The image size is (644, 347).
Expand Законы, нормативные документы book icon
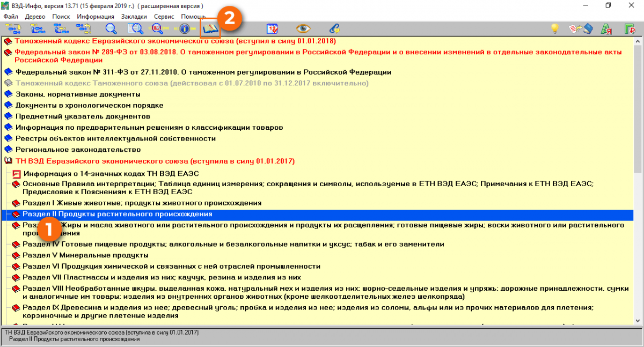[8, 94]
